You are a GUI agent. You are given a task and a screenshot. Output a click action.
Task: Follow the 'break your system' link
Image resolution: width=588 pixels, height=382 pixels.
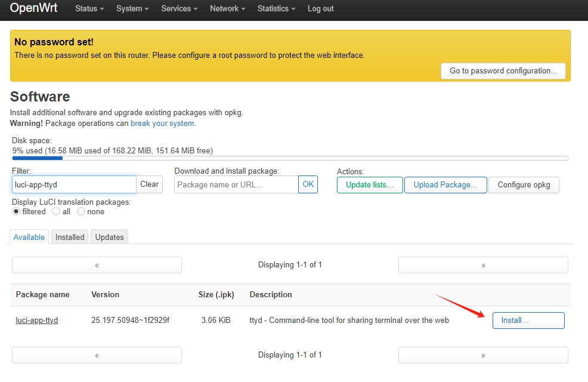tap(162, 124)
